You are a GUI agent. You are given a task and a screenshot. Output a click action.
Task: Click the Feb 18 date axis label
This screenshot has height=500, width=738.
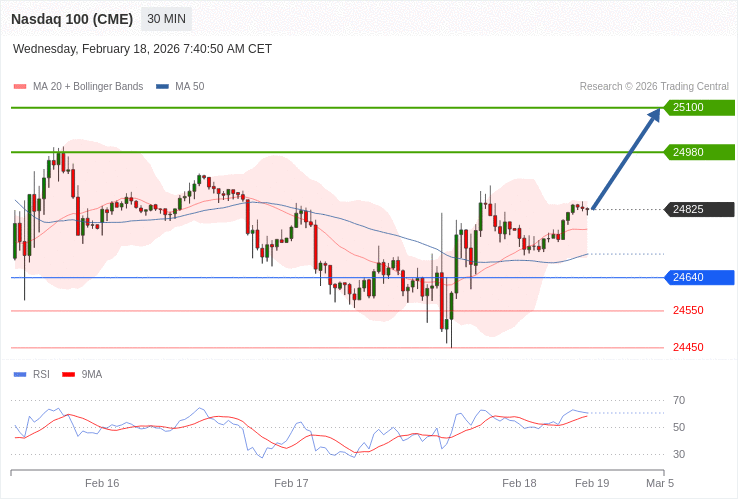519,484
